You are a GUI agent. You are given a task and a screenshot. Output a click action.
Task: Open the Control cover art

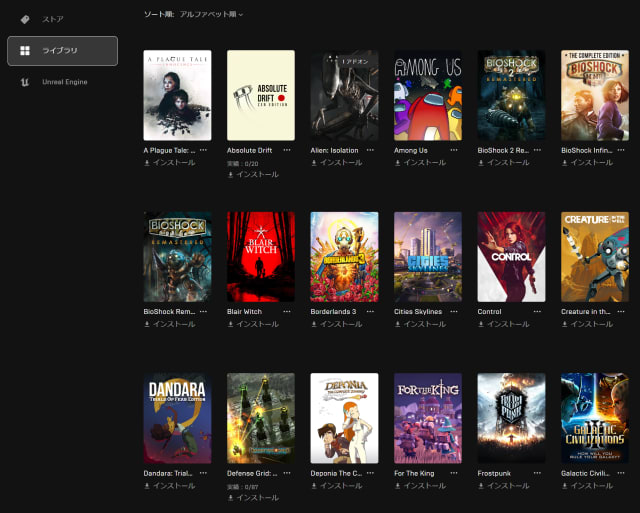click(511, 257)
